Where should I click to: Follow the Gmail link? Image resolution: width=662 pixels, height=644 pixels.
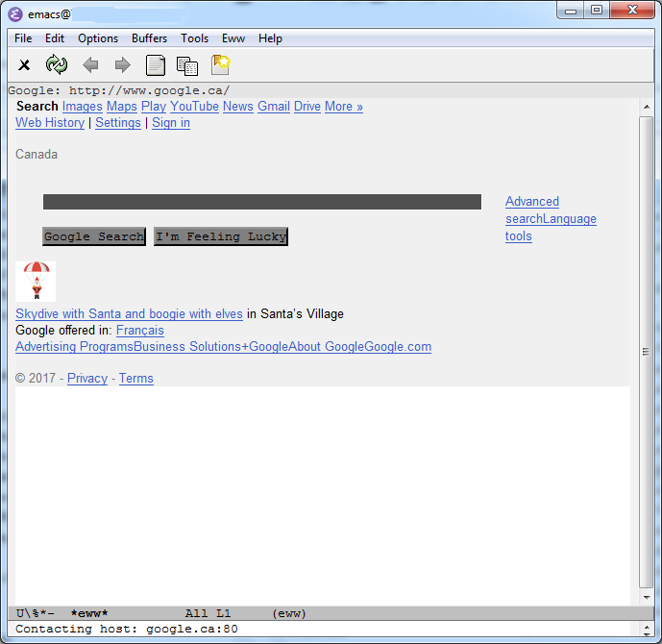pyautogui.click(x=274, y=107)
